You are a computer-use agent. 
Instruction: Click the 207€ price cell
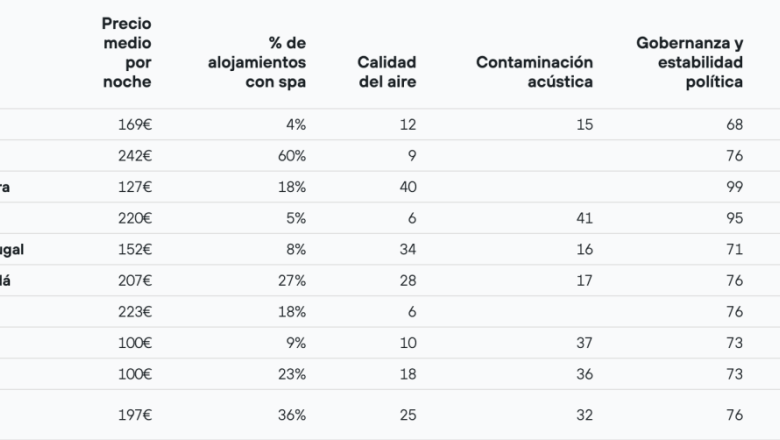pos(135,280)
